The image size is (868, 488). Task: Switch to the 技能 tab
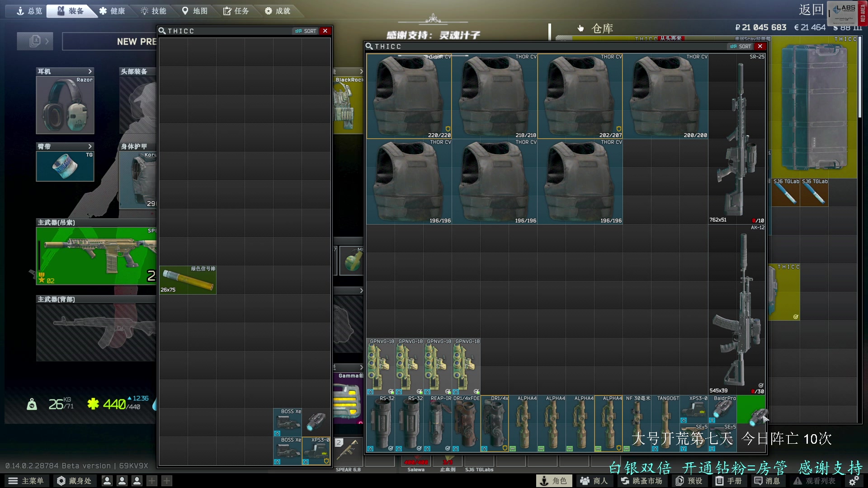pos(154,11)
